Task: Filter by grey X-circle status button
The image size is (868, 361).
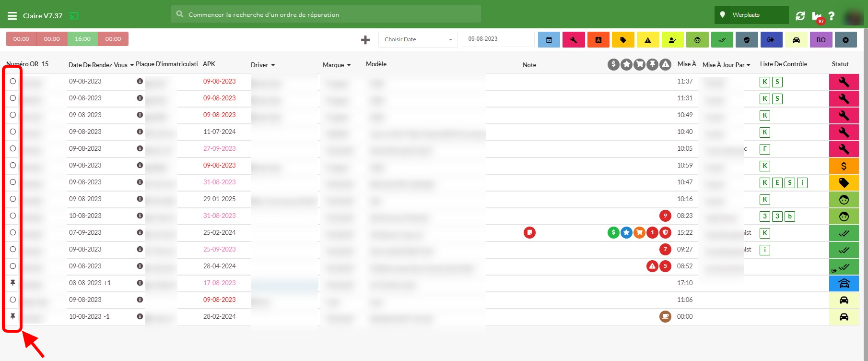Action: pos(846,40)
